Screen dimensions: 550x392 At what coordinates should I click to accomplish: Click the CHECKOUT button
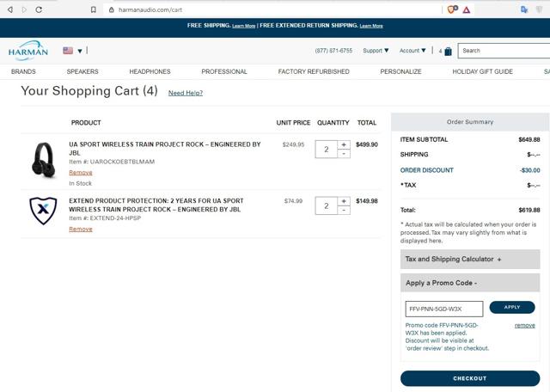click(470, 378)
